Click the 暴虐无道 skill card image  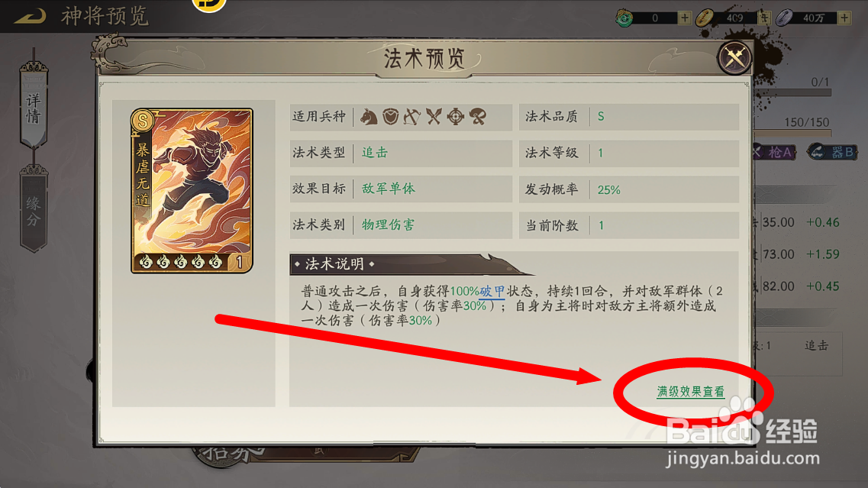(192, 190)
